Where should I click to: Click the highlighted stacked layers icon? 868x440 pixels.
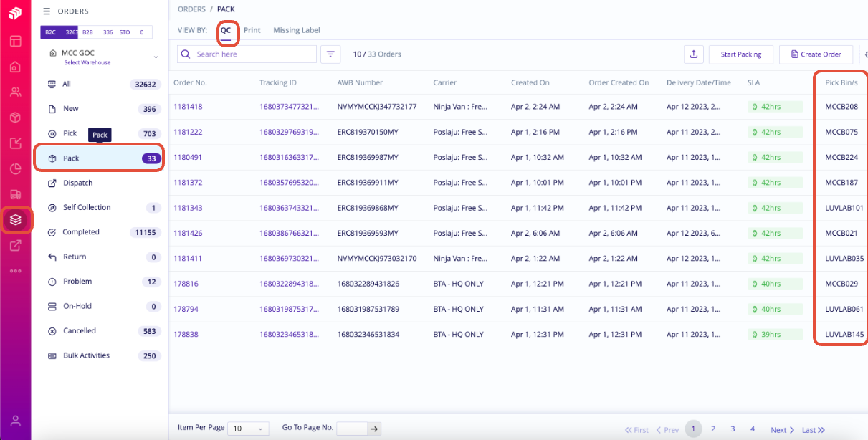(x=16, y=220)
